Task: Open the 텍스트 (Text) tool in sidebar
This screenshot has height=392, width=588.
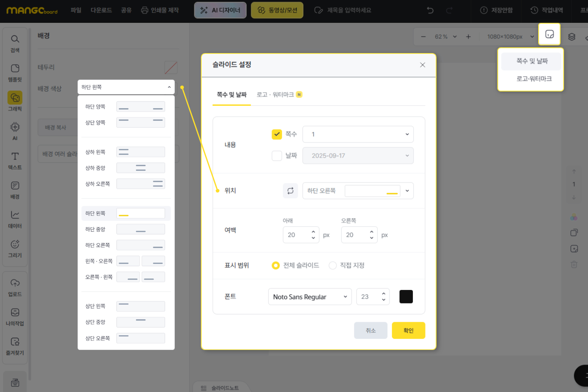Action: click(x=15, y=160)
